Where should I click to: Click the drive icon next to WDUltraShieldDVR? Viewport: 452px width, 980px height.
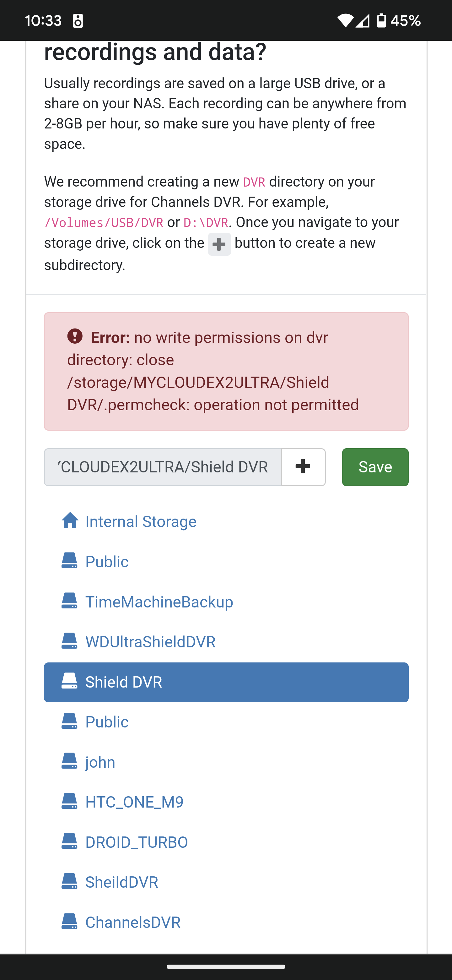point(70,641)
